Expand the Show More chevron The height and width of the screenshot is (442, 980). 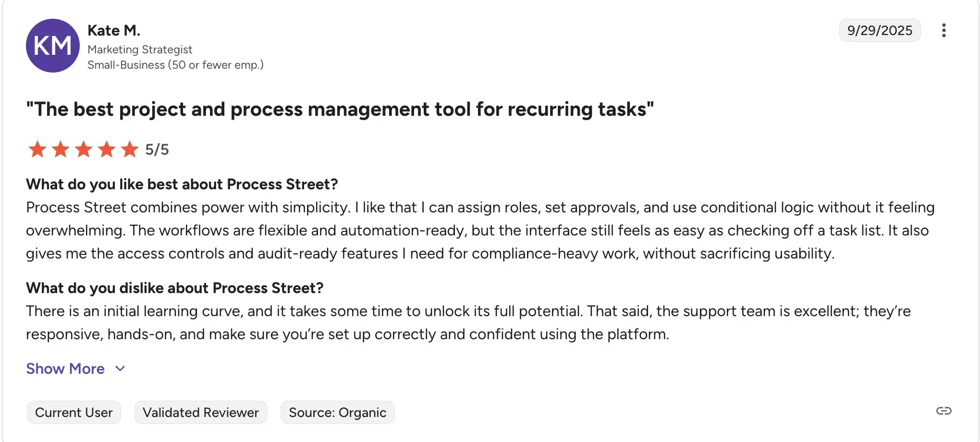tap(120, 368)
